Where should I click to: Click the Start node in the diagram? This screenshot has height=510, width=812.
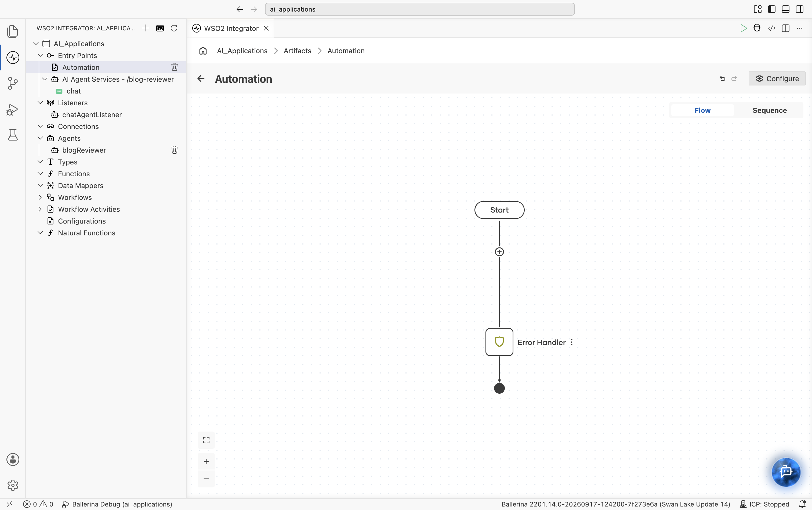[499, 210]
